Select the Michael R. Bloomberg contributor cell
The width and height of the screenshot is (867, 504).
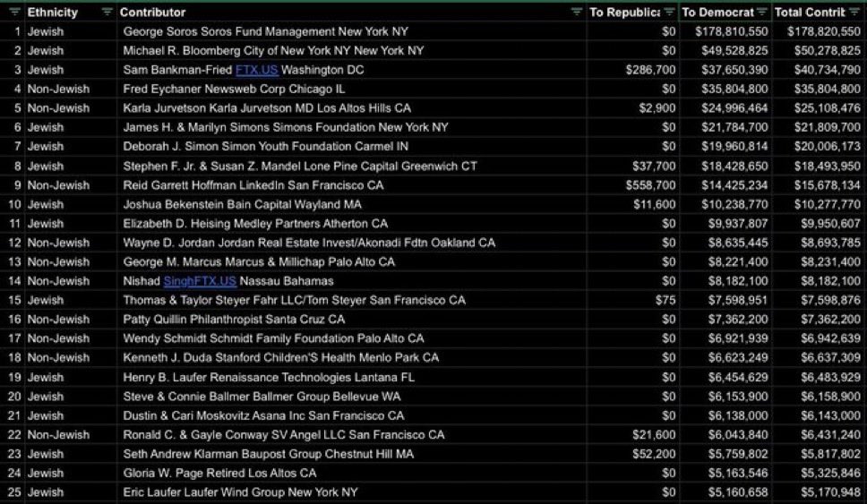pos(351,51)
